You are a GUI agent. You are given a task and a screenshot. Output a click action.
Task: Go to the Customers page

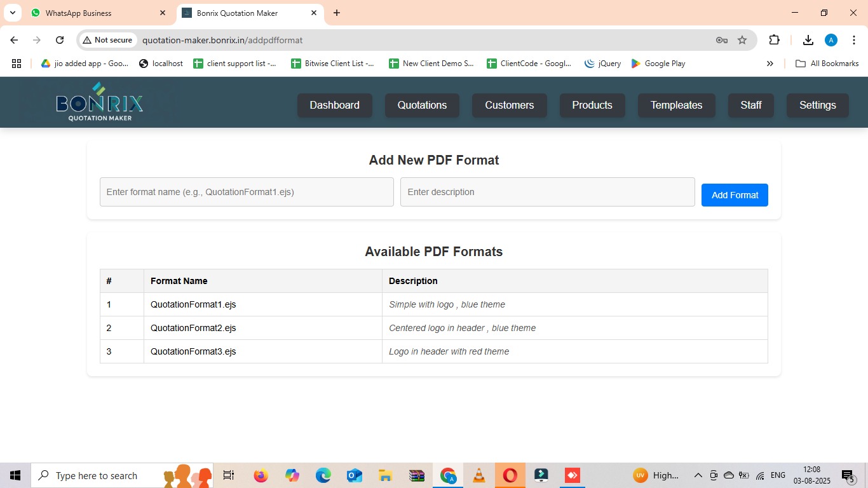(x=509, y=105)
